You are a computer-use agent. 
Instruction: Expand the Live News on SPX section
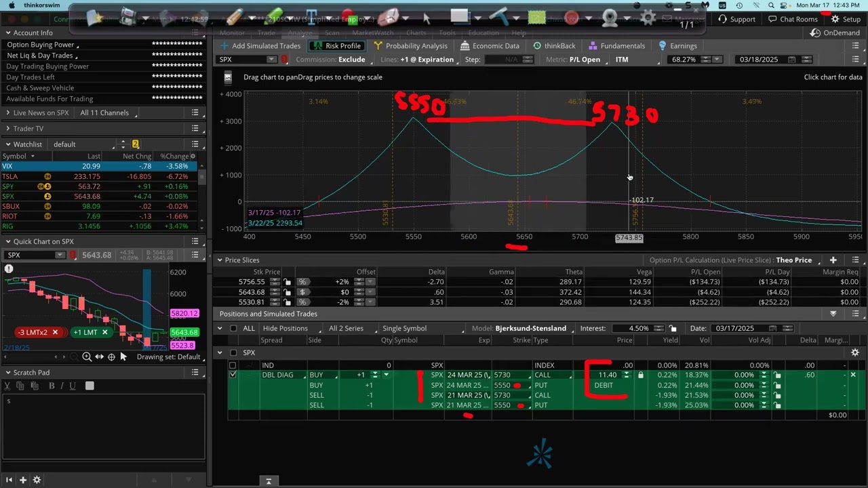coord(8,113)
